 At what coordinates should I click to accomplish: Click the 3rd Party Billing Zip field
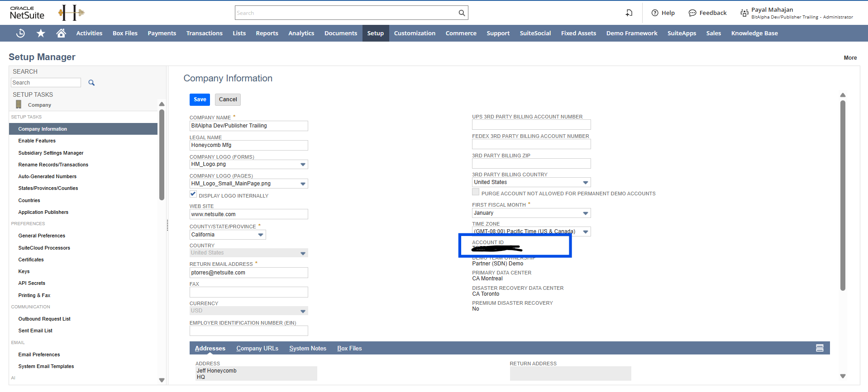[x=531, y=163]
